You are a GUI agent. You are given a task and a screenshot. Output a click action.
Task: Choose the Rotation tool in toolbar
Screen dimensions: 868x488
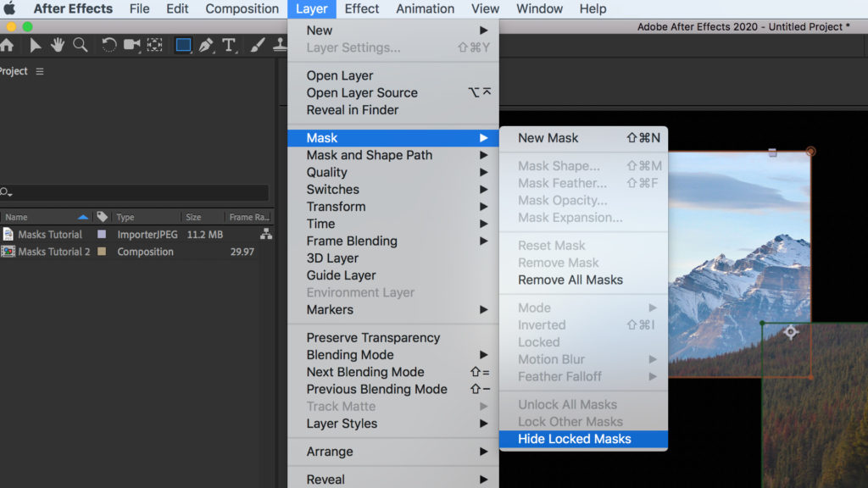click(x=109, y=45)
